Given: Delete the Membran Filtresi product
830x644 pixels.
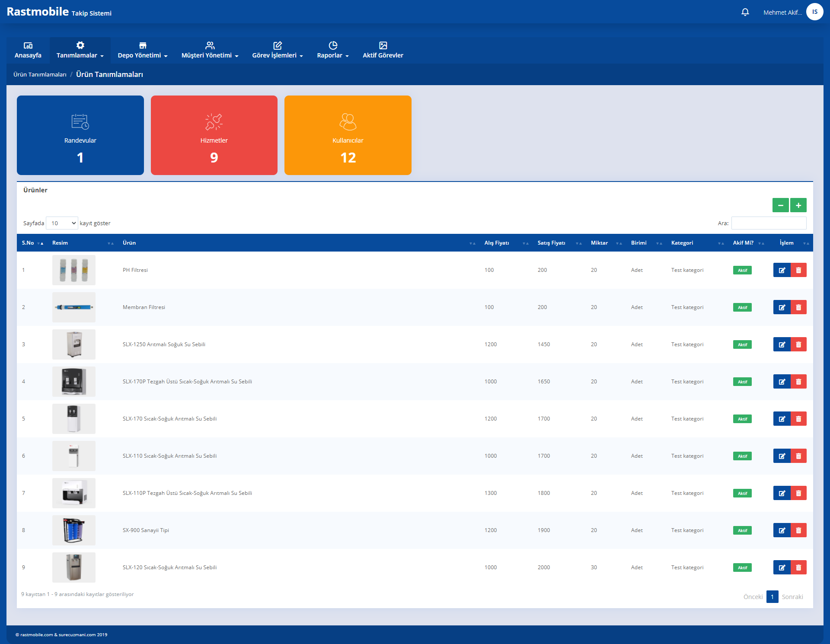Looking at the screenshot, I should click(798, 307).
